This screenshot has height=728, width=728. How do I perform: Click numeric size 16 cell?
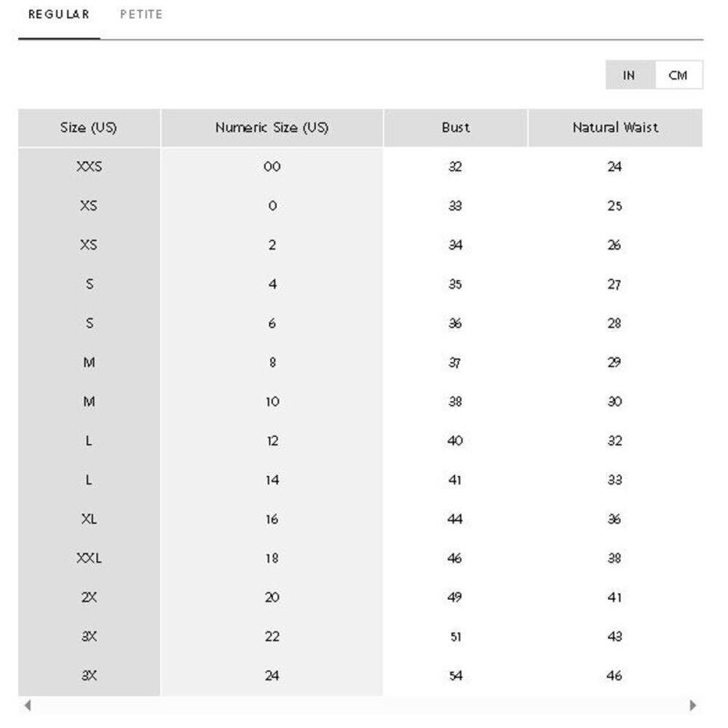pos(272,518)
